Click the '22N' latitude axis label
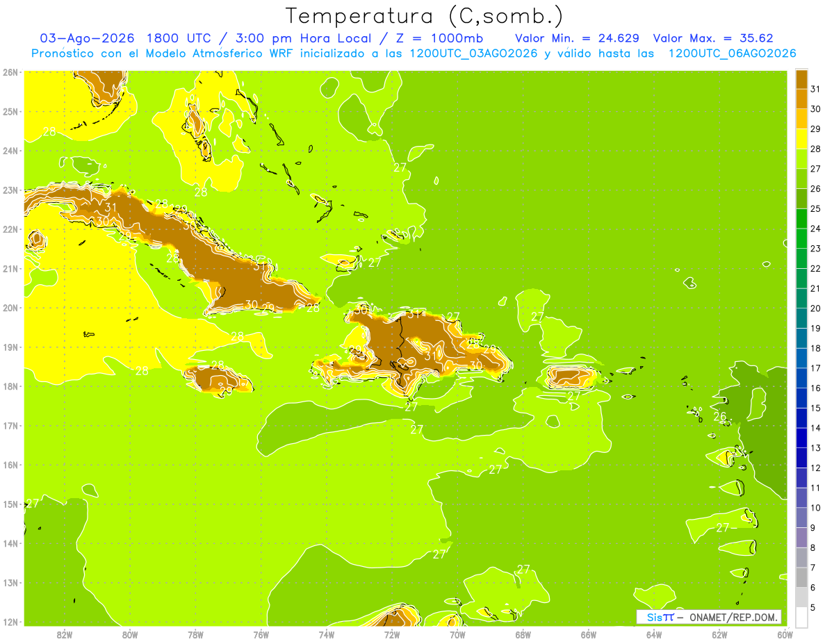Image resolution: width=834 pixels, height=644 pixels. pos(10,229)
